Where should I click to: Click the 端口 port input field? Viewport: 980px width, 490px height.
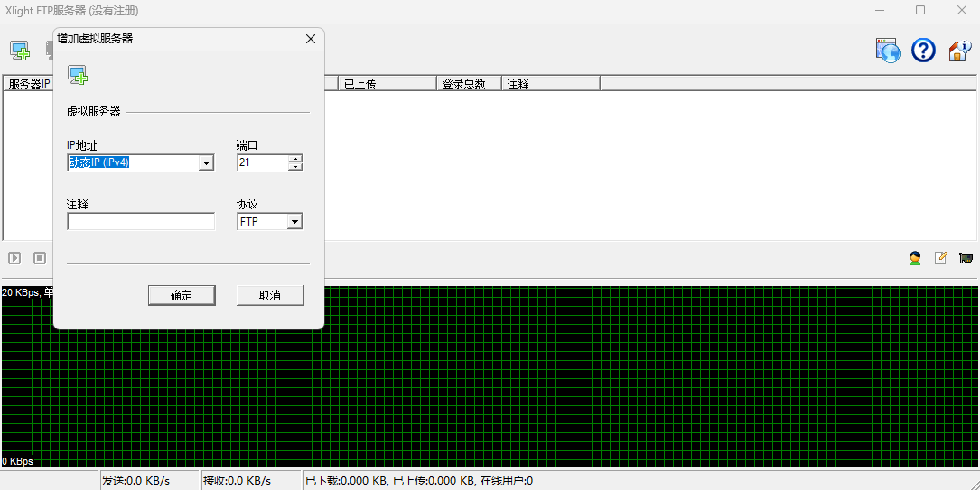(263, 163)
